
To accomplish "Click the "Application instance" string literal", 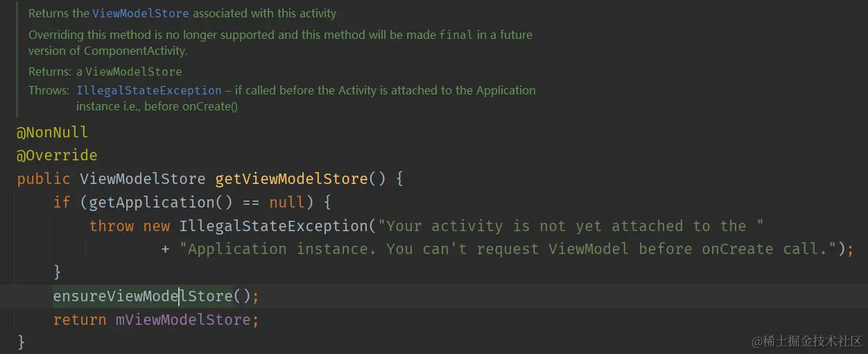I will pos(507,248).
